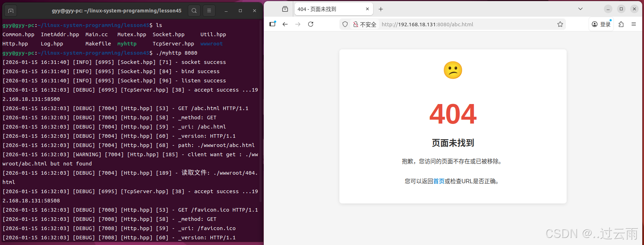Click the terminal title gyy@gyy-pc lesson45

click(x=116, y=11)
